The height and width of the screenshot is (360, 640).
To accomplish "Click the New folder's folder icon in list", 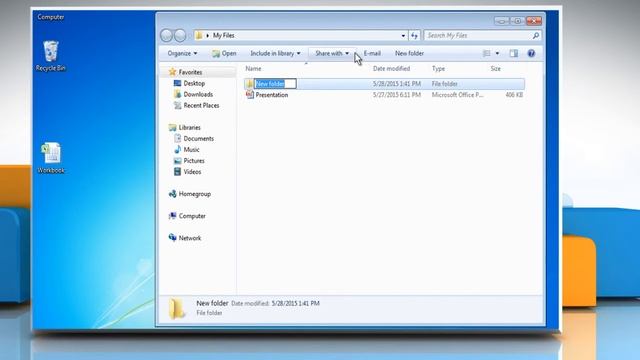I will [x=249, y=84].
